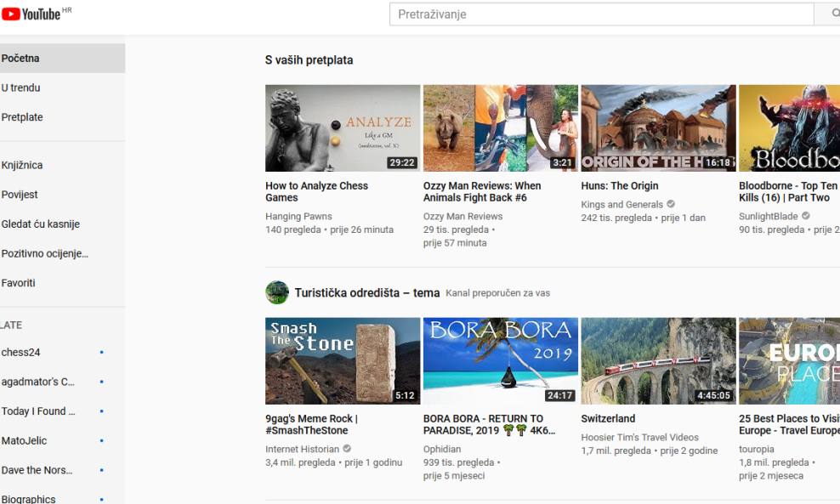This screenshot has height=504, width=840.
Task: Go to Pretplate in sidebar
Action: [x=22, y=117]
